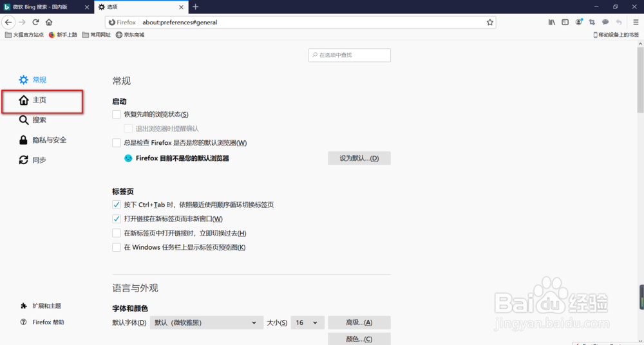Switch to 微软 Bing 搜索 tab

coord(47,7)
